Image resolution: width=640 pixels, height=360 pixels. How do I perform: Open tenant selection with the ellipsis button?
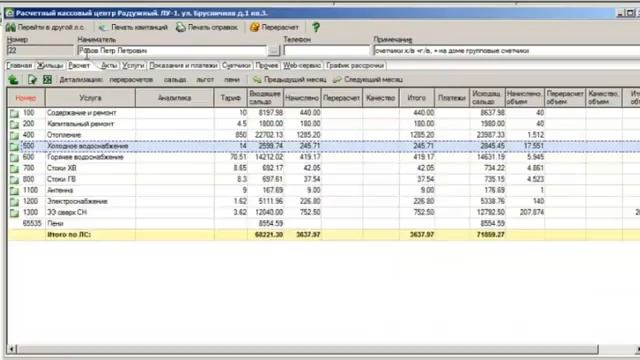tap(273, 51)
